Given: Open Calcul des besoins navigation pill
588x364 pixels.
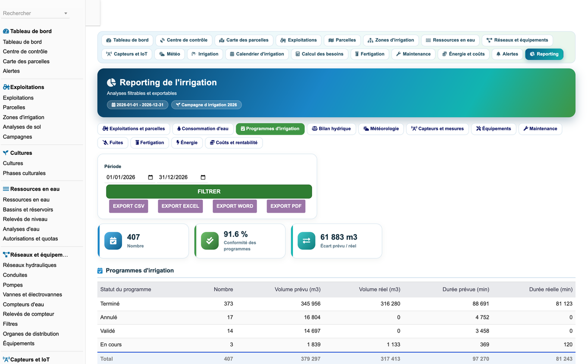Looking at the screenshot, I should (x=319, y=54).
